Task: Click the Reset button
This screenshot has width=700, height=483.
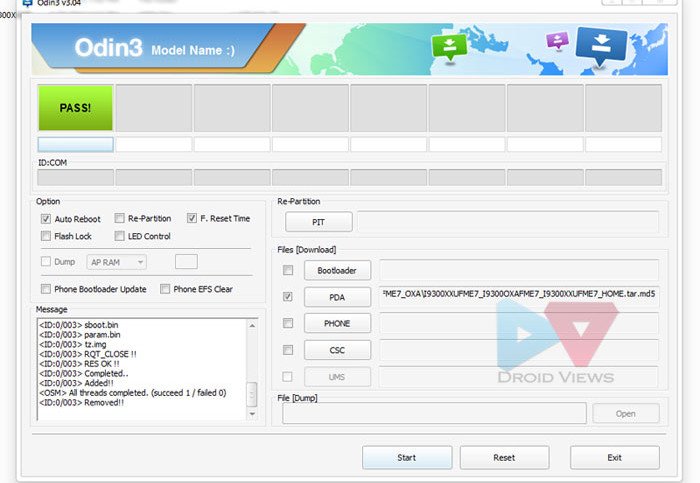Action: [x=504, y=458]
